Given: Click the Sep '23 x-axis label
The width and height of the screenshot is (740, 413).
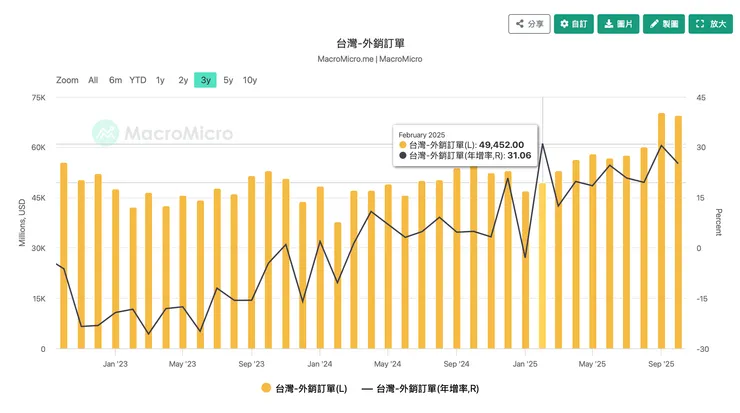Looking at the screenshot, I should point(251,364).
